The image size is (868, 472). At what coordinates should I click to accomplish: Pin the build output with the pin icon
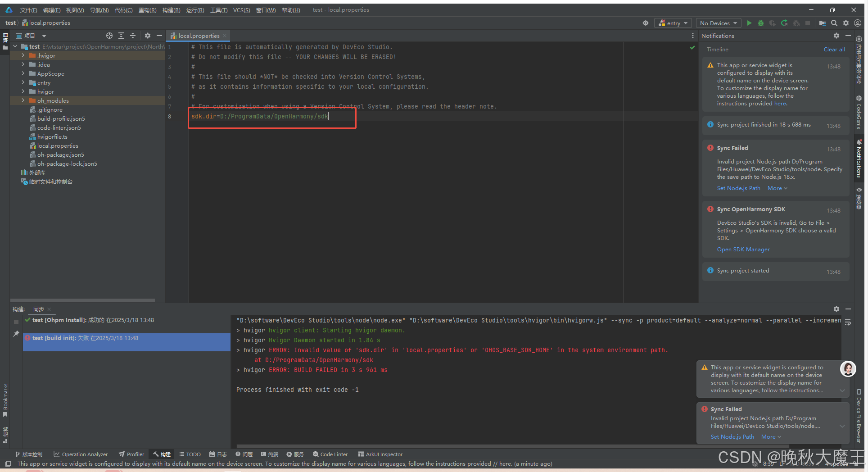pyautogui.click(x=16, y=334)
